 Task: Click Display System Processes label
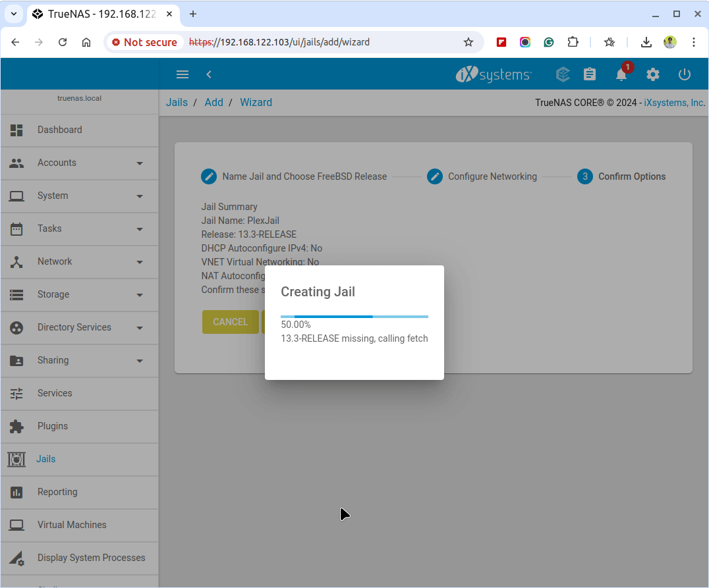click(92, 558)
